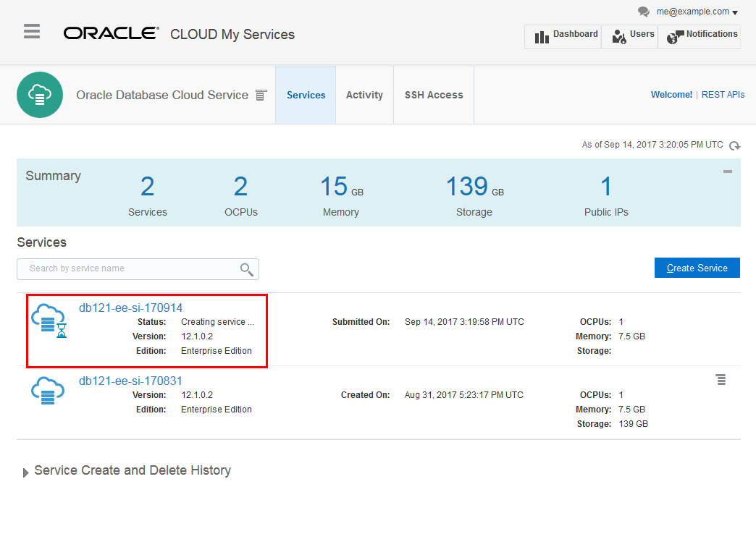Click the Public IPs value 1

606,187
